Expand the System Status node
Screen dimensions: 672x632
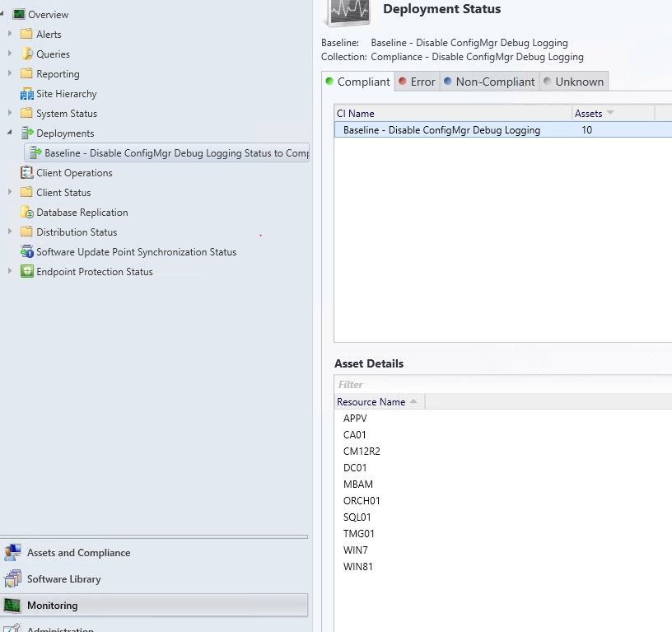click(10, 113)
